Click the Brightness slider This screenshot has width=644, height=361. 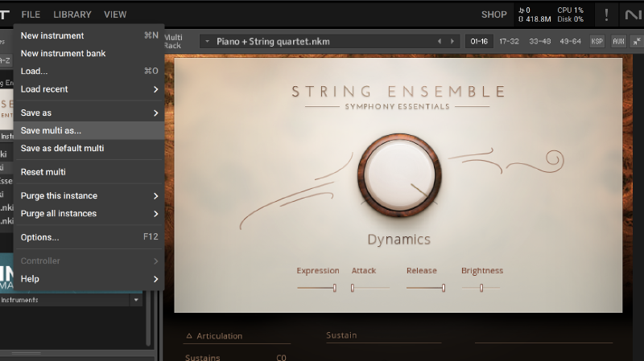click(481, 288)
